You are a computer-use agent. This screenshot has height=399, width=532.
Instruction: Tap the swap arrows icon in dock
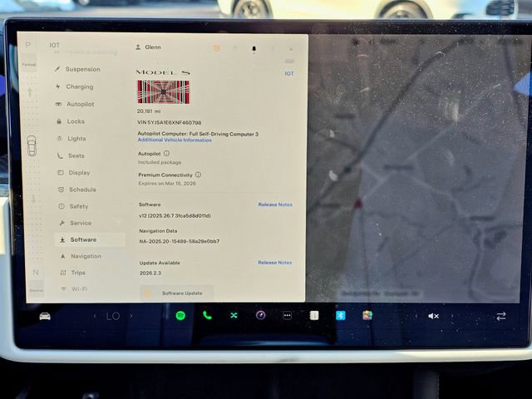(501, 316)
